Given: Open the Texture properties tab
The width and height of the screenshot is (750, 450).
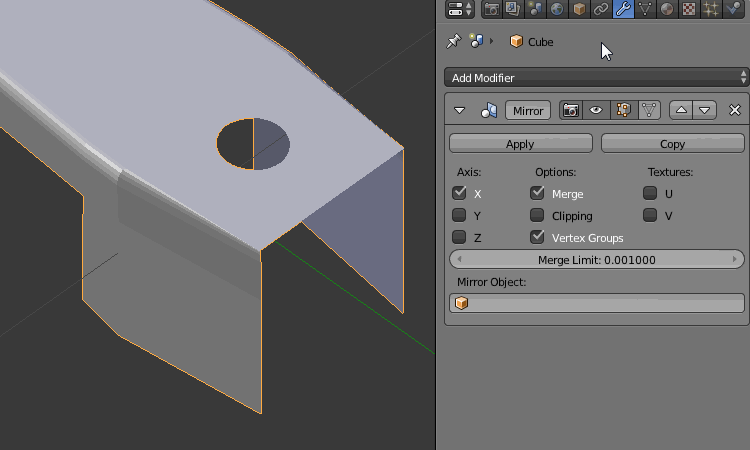Looking at the screenshot, I should (689, 9).
